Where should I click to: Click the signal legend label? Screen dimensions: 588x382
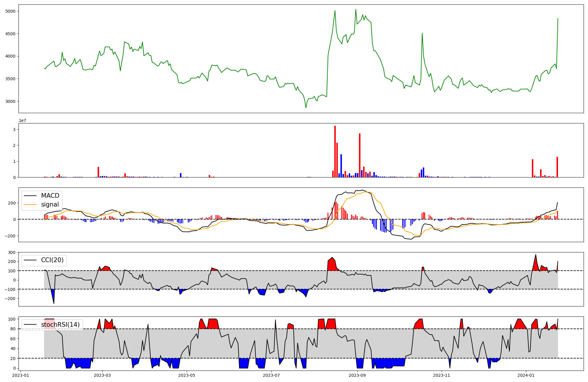coord(50,205)
